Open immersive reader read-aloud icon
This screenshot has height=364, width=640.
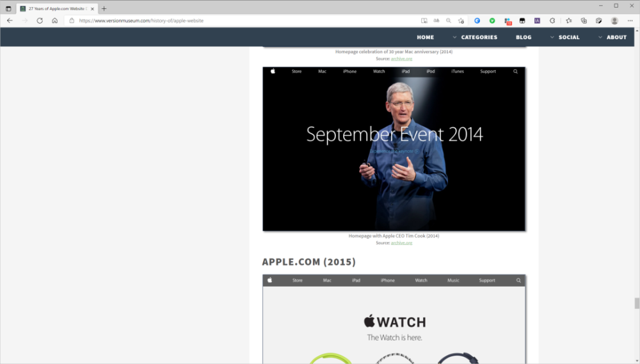pos(424,20)
